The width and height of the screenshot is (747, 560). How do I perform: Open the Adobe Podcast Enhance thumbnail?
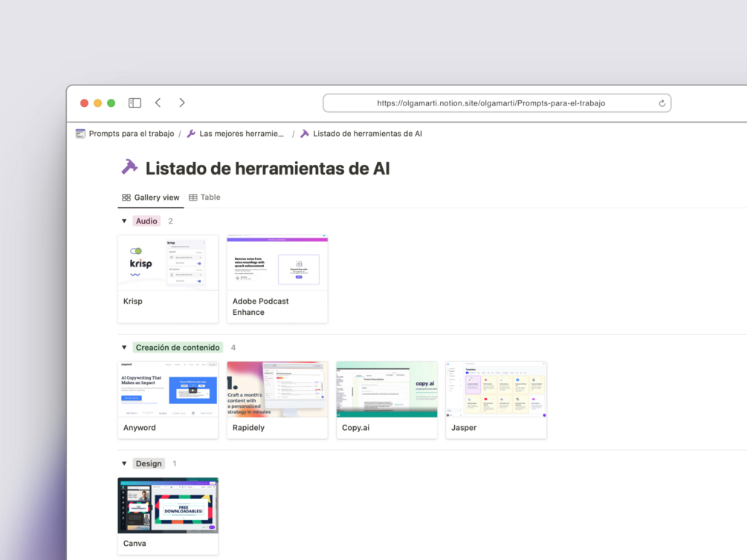coord(277,263)
